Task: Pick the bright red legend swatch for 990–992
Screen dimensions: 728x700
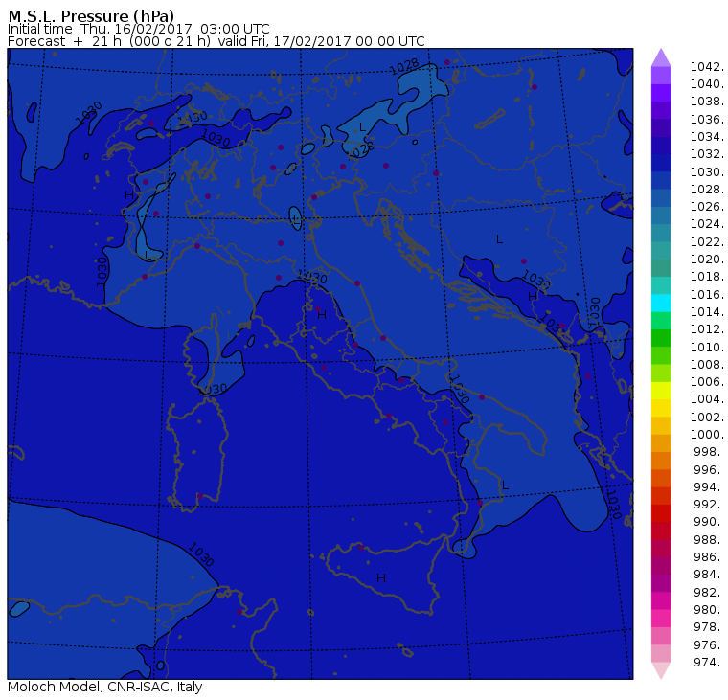Action: click(661, 513)
